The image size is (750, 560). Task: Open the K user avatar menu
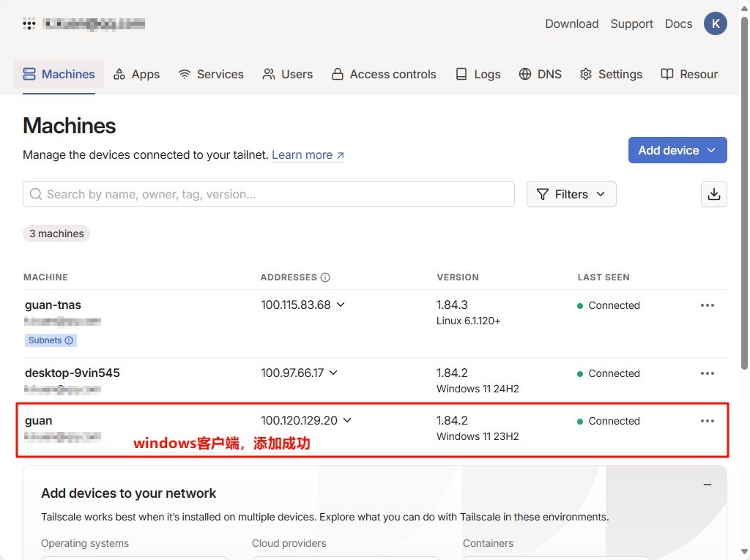pos(715,24)
